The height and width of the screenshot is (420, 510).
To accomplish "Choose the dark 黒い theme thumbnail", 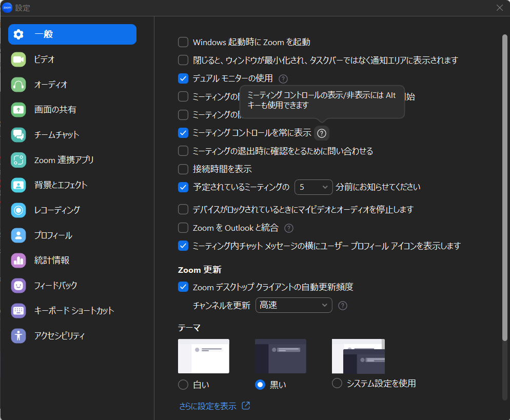I will coord(280,356).
